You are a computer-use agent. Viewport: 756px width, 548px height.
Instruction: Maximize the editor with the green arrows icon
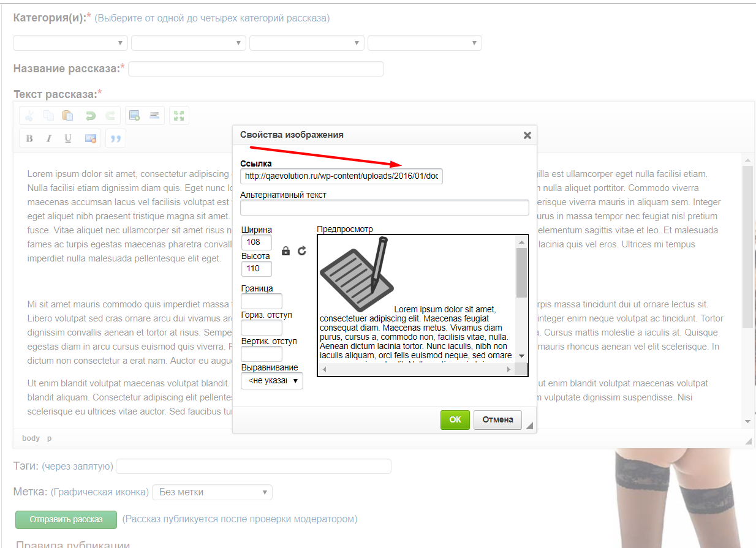coord(179,116)
